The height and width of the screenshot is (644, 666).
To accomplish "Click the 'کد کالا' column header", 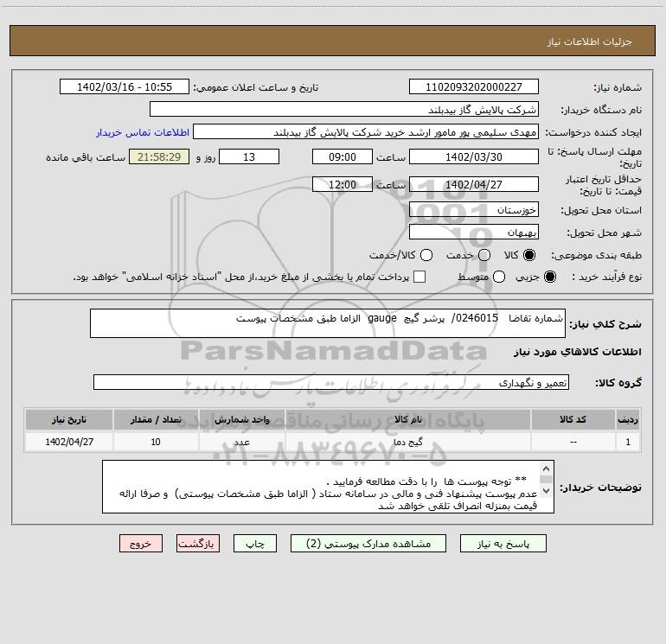I will [x=573, y=419].
